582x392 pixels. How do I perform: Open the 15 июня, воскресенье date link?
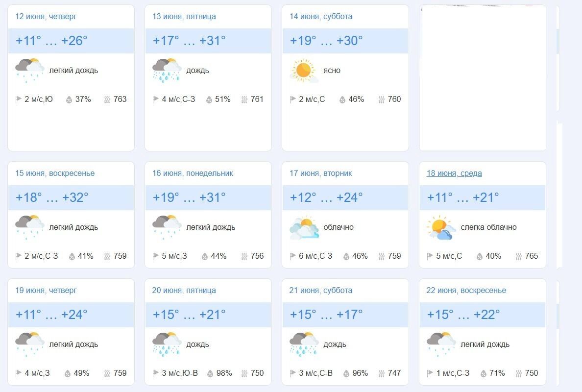coord(55,173)
